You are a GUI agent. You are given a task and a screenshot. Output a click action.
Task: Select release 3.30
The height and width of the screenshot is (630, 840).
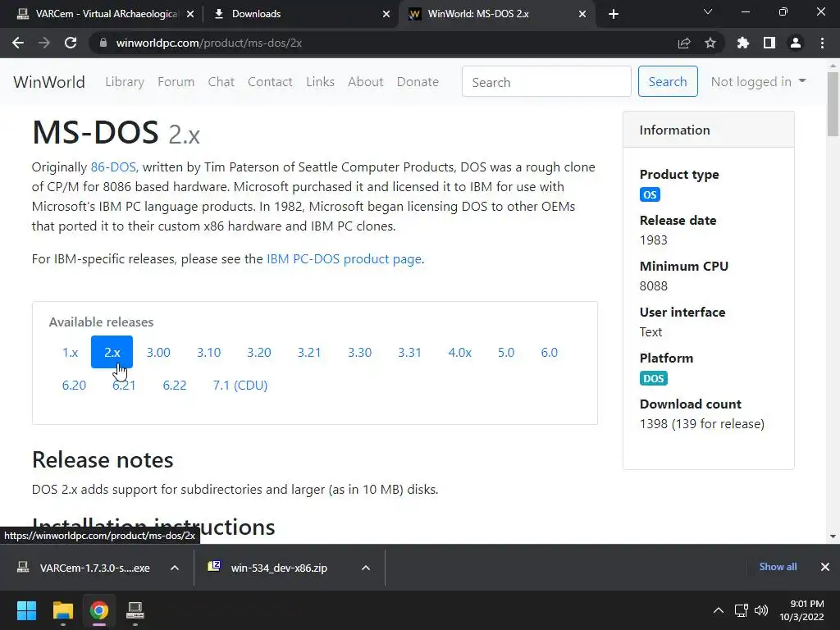(359, 353)
